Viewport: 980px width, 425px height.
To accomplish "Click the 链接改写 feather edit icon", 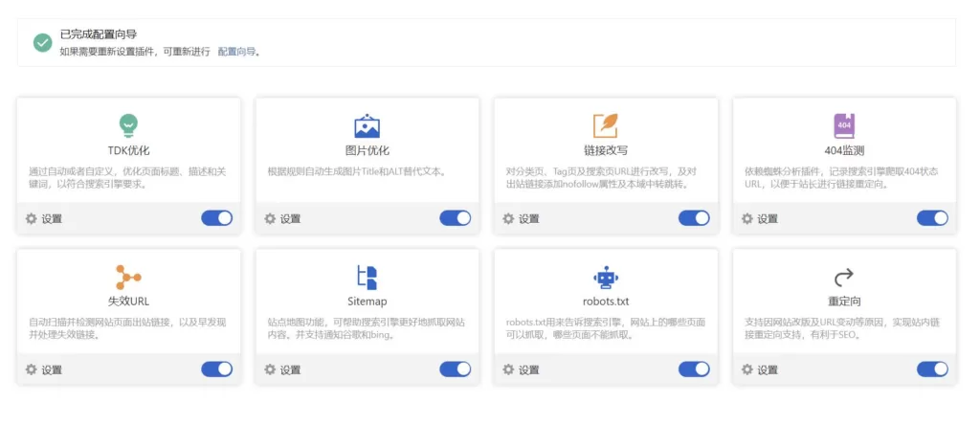I will pos(606,125).
